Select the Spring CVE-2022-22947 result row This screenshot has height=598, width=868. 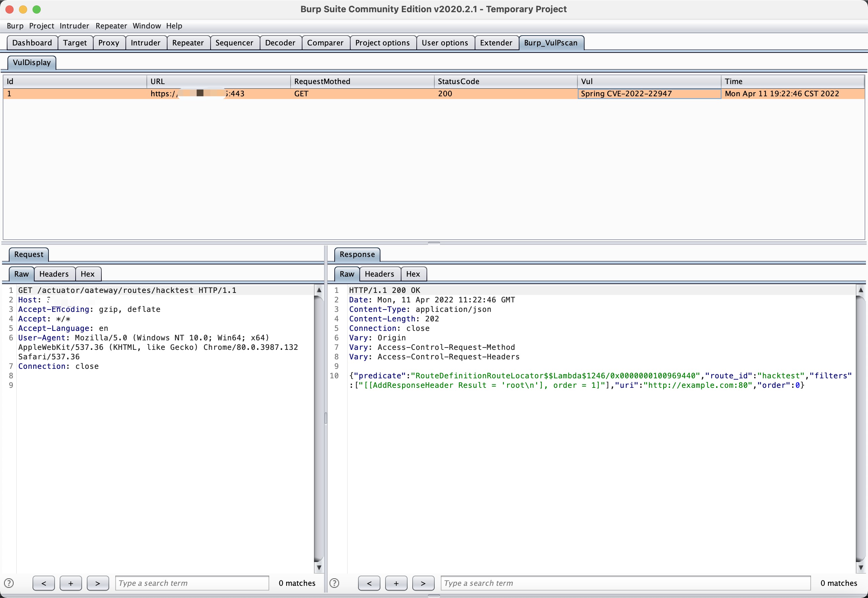433,94
